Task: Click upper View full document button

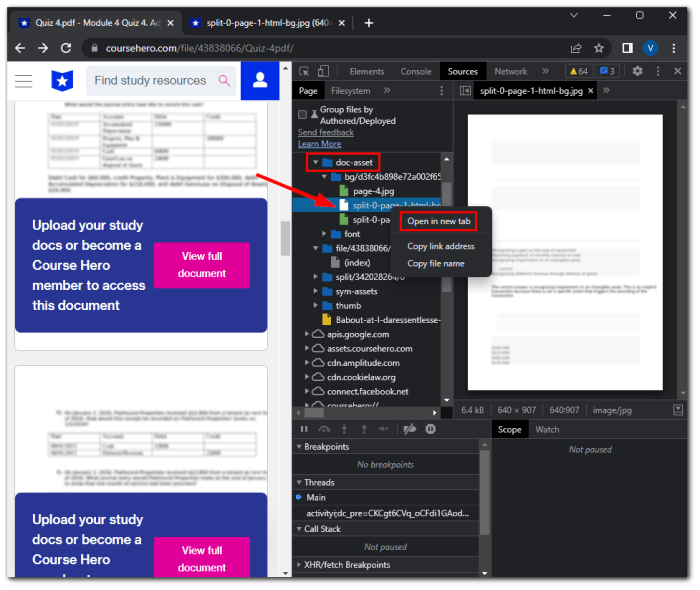Action: [x=202, y=265]
